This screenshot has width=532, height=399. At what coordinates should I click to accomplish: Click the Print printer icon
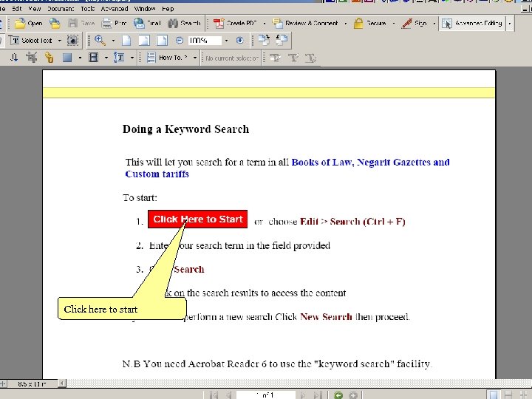(114, 23)
